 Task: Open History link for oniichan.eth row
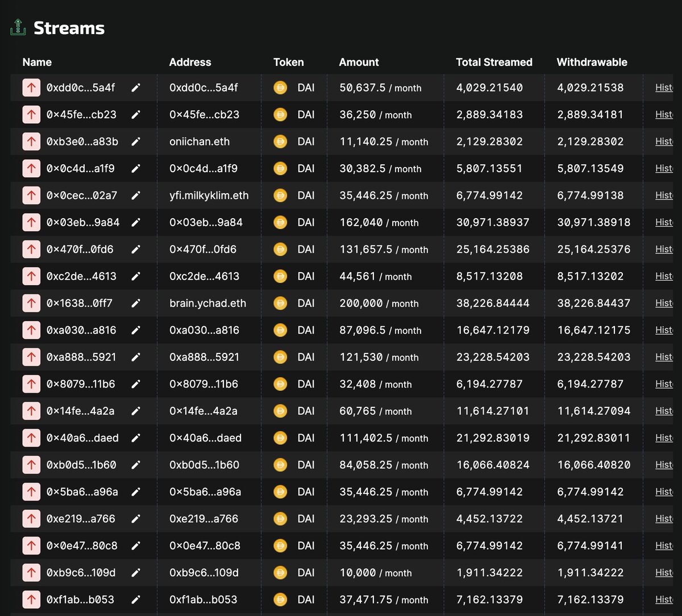click(x=664, y=141)
